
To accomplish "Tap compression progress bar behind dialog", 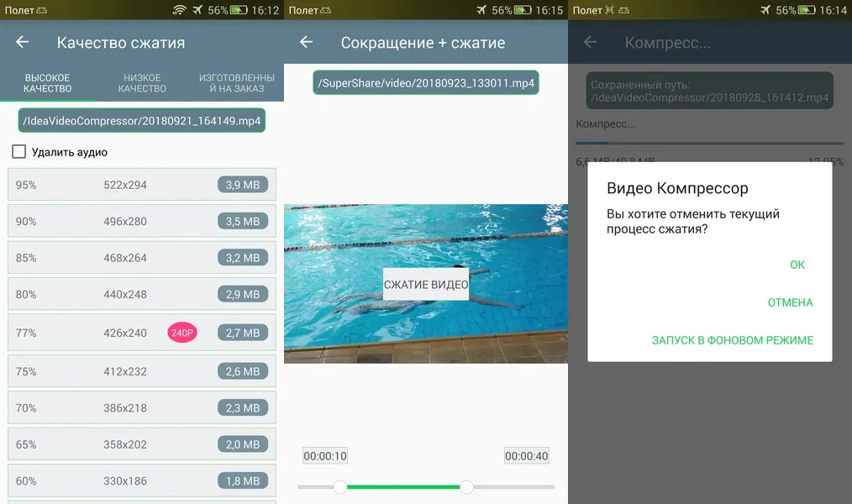I will click(710, 143).
